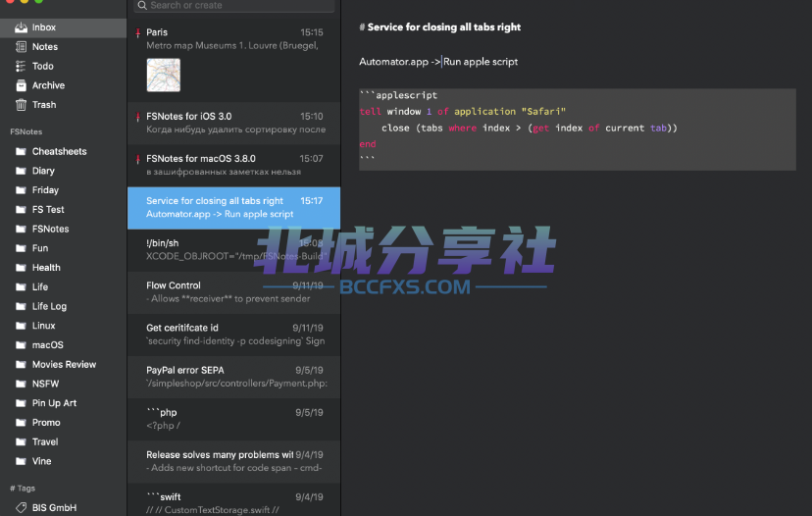Click pin icon on FSNotes for macOS 3.8.0
Screen dimensions: 812x516
tap(137, 159)
